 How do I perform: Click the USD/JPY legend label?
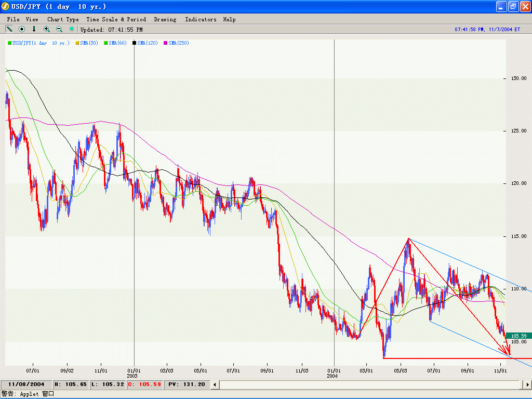[x=41, y=43]
